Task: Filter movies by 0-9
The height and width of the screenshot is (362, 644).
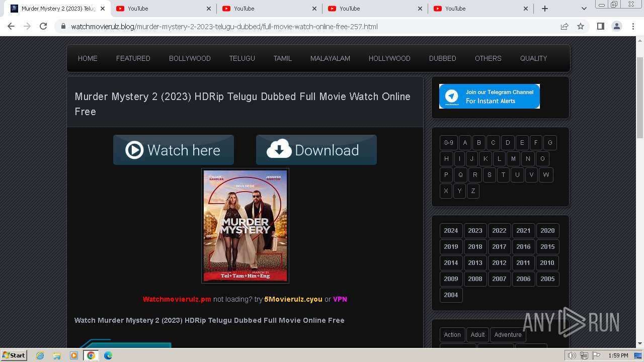Action: [449, 143]
